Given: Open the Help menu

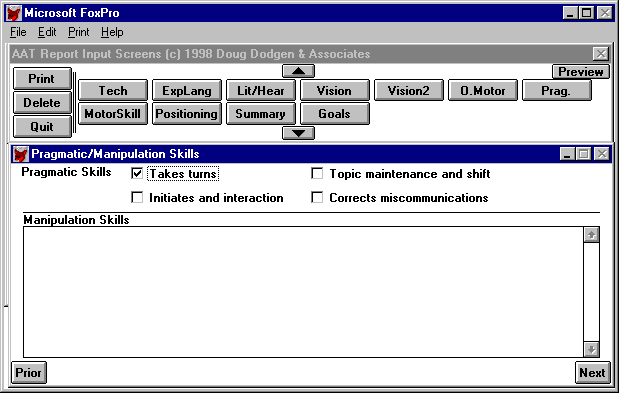Looking at the screenshot, I should click(112, 32).
